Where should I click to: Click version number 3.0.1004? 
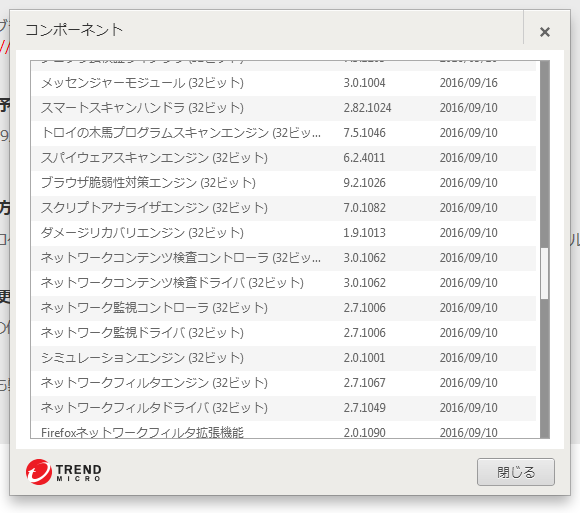tap(364, 83)
